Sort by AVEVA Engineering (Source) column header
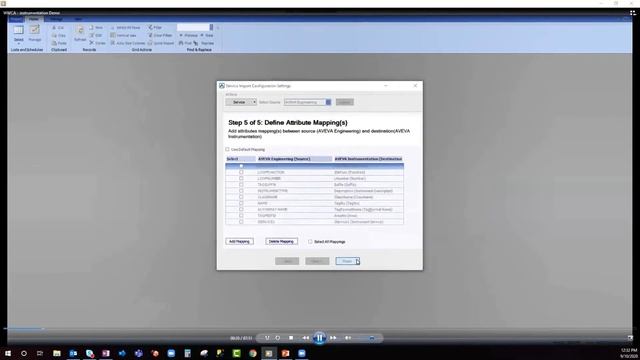Screen dimensions: 640x360 coord(294,159)
